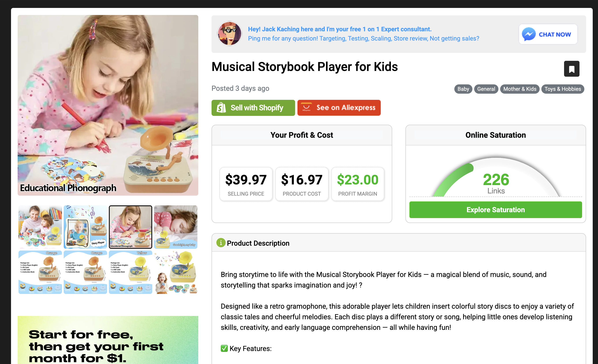
Task: Click the main Educational Phonograph product image
Action: [108, 105]
